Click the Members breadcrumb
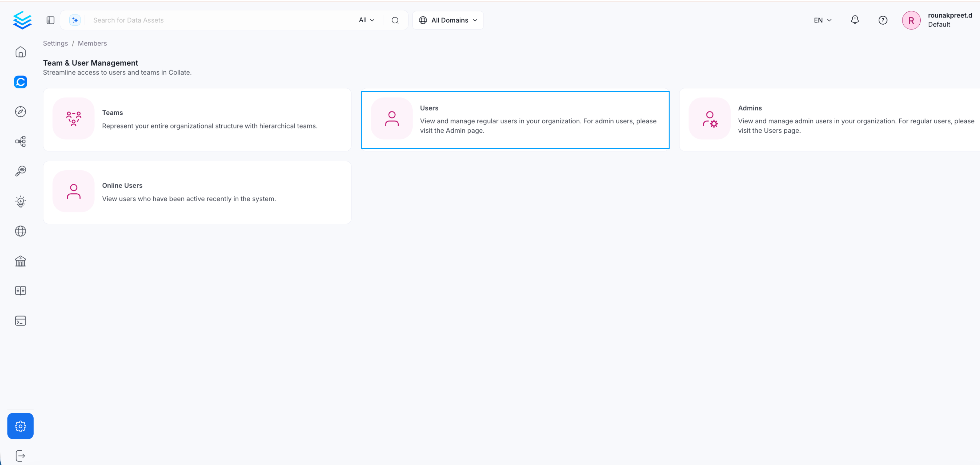 tap(92, 43)
